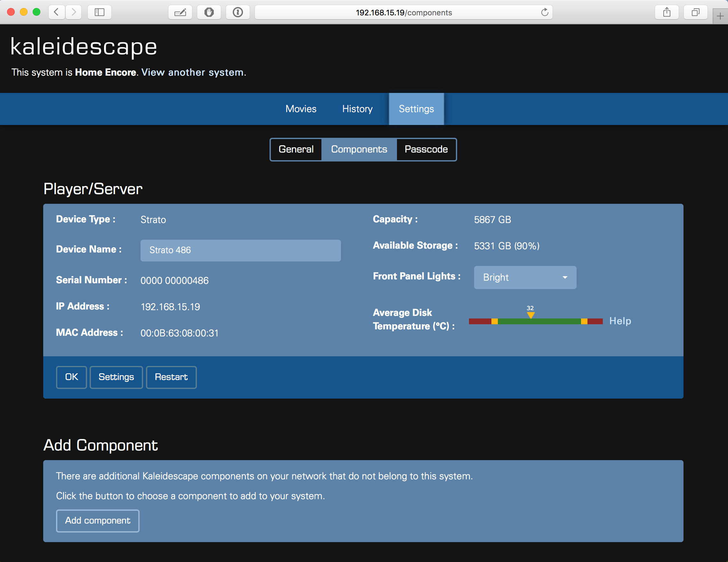Switch to the History tab
The width and height of the screenshot is (728, 562).
click(357, 109)
